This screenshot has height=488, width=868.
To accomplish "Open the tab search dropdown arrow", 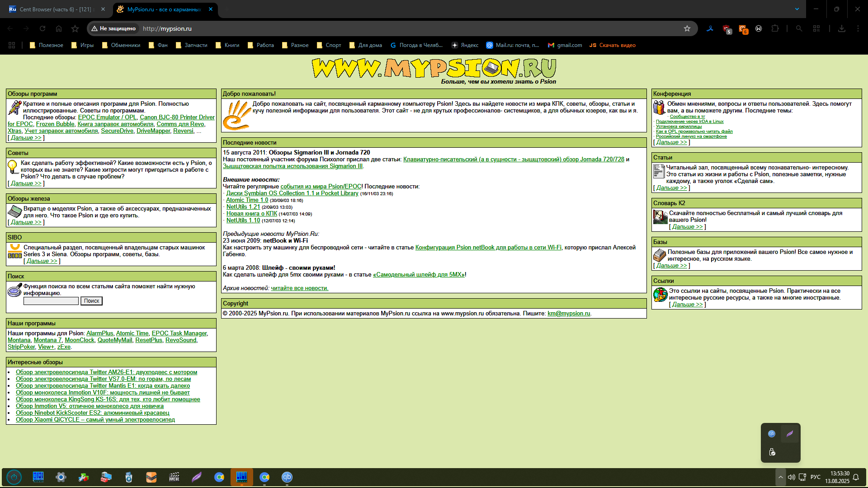I will pos(797,9).
